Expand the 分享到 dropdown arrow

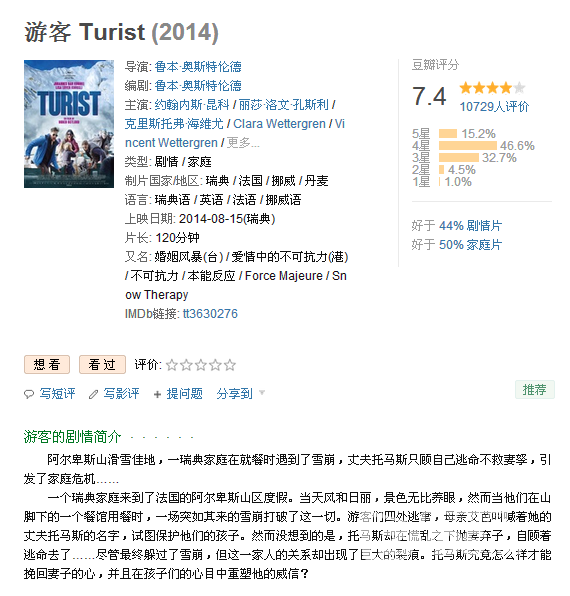coord(261,392)
